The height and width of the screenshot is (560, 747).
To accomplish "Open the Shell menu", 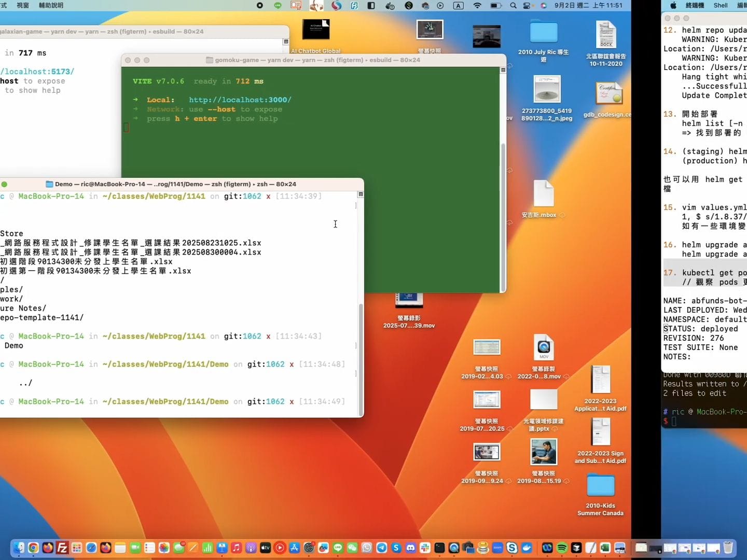I will pos(721,5).
